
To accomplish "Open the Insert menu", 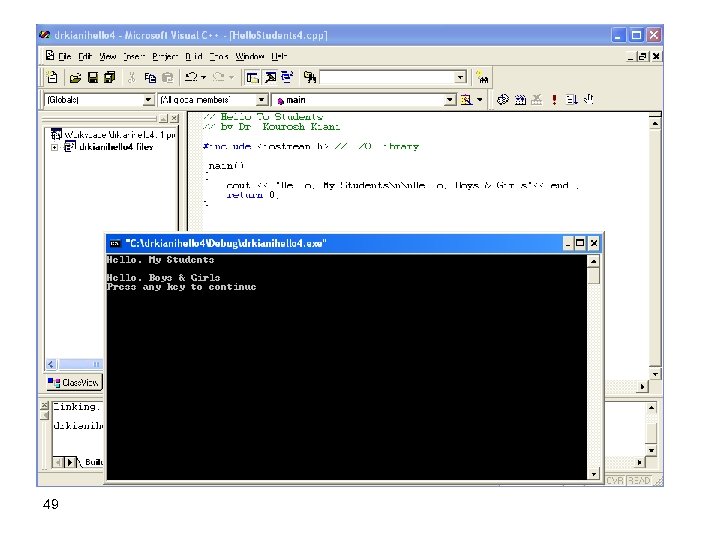I will pos(134,56).
